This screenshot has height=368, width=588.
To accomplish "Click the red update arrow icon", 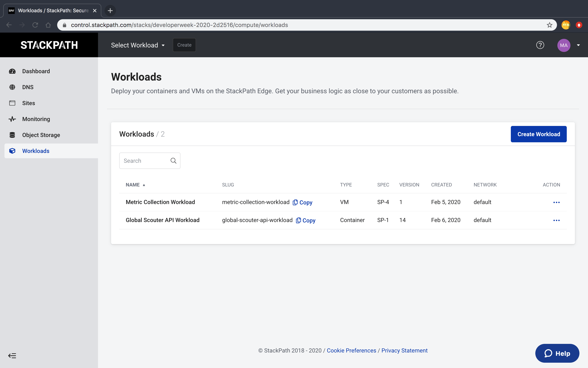I will point(579,25).
